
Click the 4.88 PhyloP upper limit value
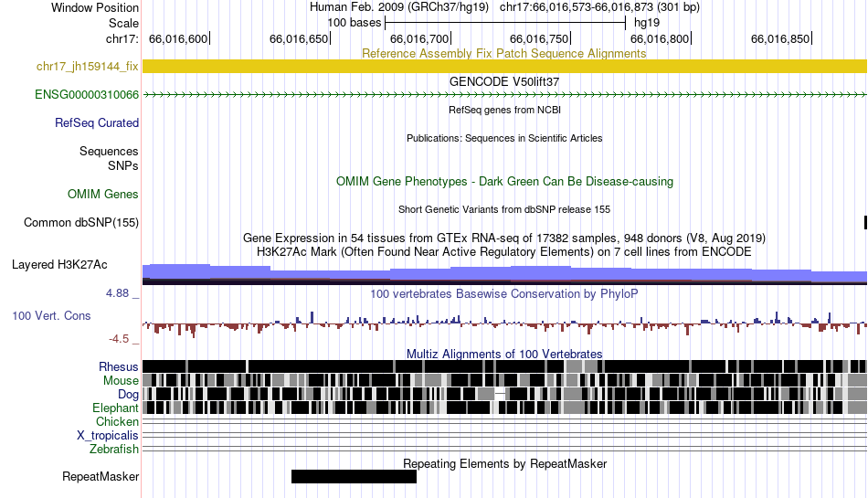pyautogui.click(x=117, y=293)
